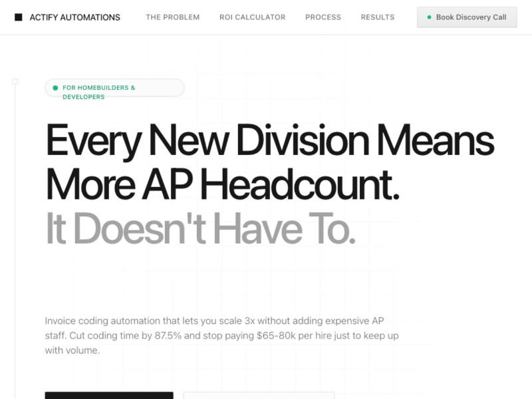Open THE PROBLEM nav section
The height and width of the screenshot is (399, 532).
172,17
